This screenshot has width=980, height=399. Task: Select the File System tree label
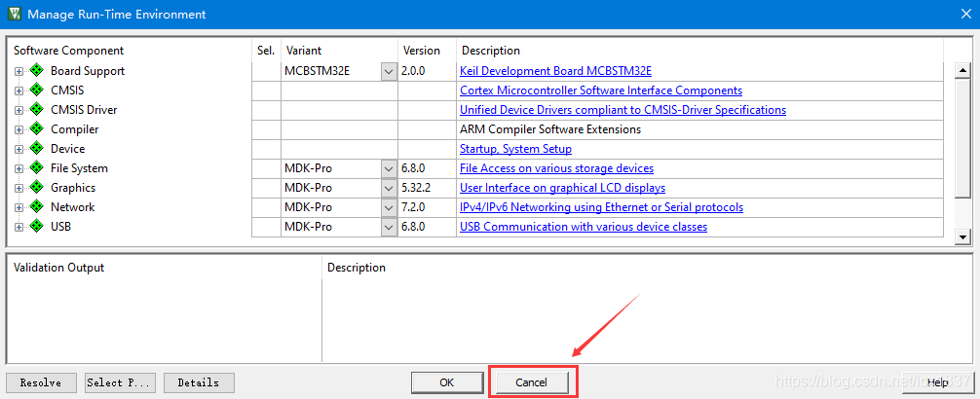(79, 168)
